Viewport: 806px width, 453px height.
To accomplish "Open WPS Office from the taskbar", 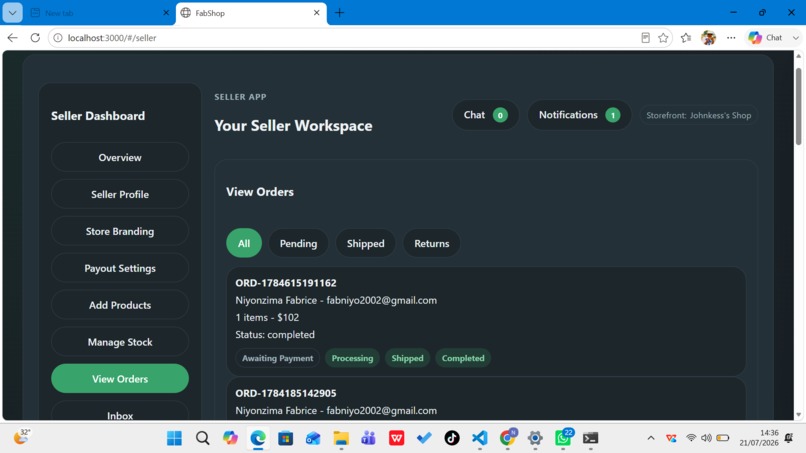I will coord(396,438).
